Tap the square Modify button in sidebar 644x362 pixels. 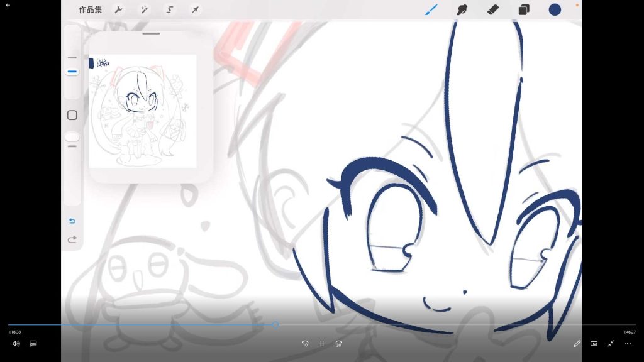tap(72, 116)
